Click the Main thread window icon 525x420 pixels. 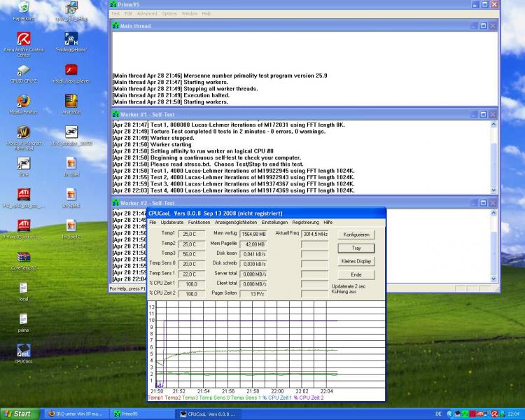(x=115, y=26)
